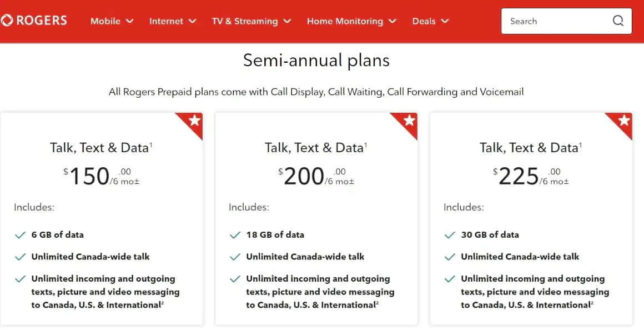Viewport: 644px width, 330px height.
Task: Click checkmark beside 18 GB of data
Action: (235, 235)
